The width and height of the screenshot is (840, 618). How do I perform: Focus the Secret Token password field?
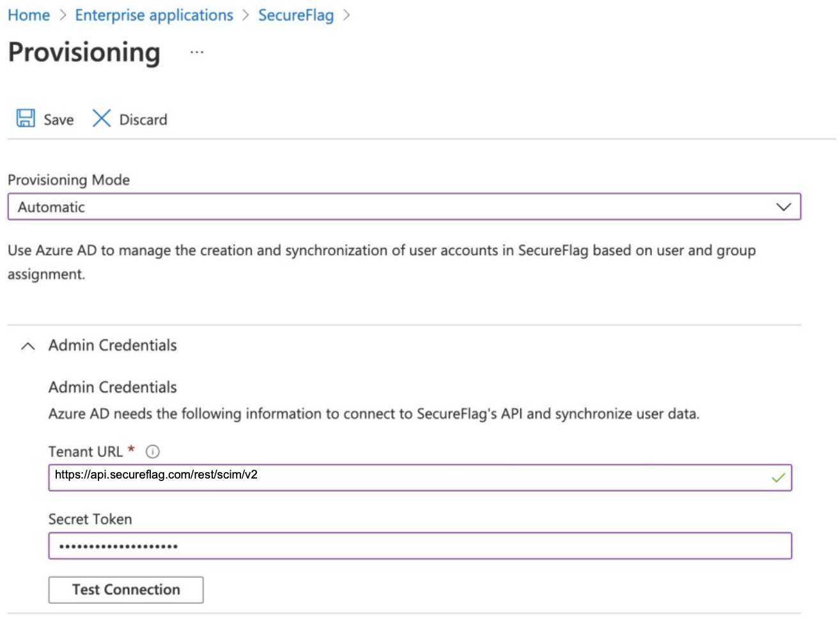tap(420, 546)
